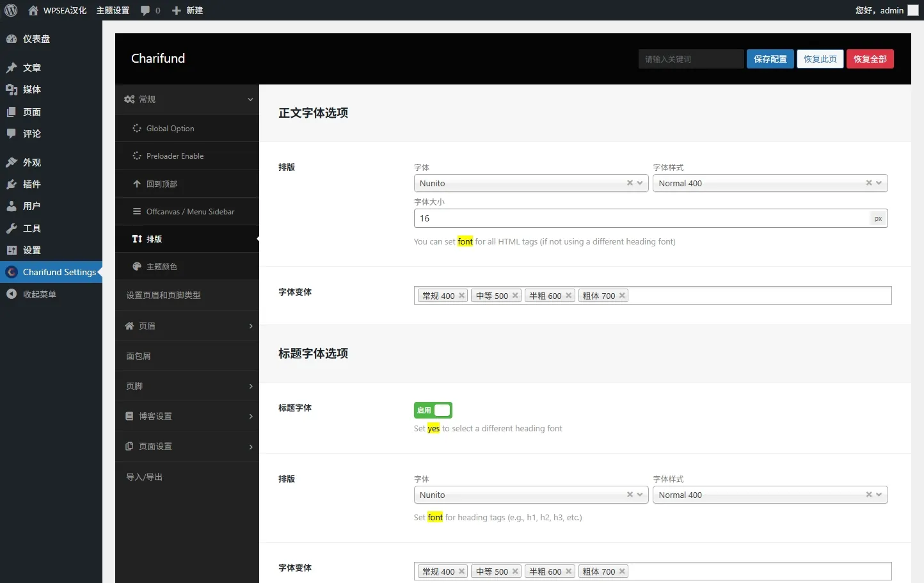Screen dimensions: 924x583
Task: Expand the 博客设置 section
Action: click(x=187, y=417)
